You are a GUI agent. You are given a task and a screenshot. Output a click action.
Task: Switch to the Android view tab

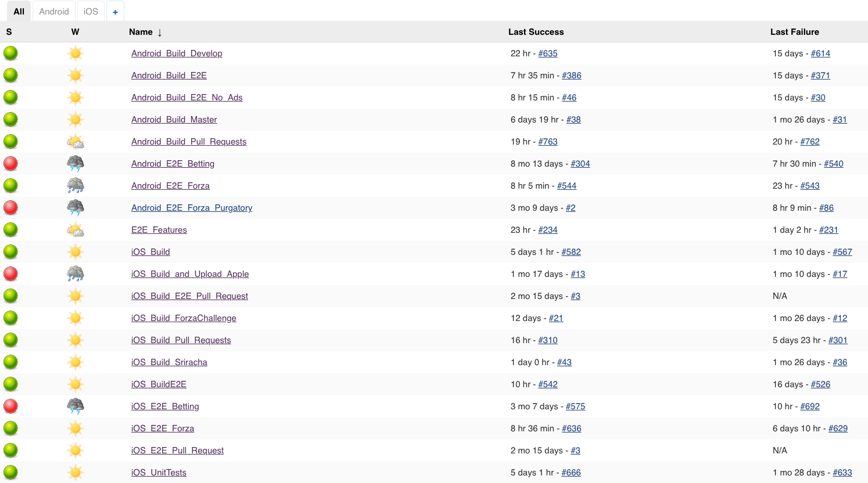coord(54,11)
